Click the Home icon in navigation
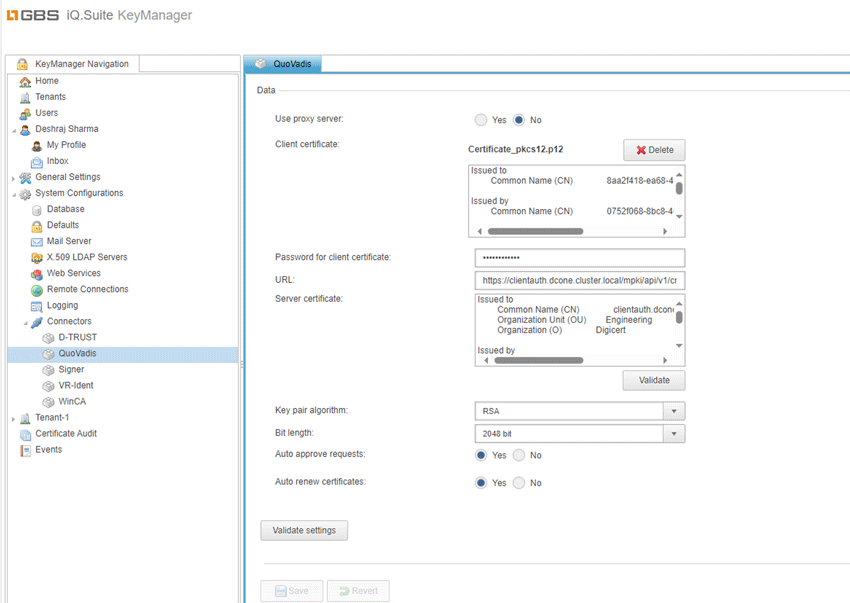Image resolution: width=850 pixels, height=603 pixels. [25, 81]
